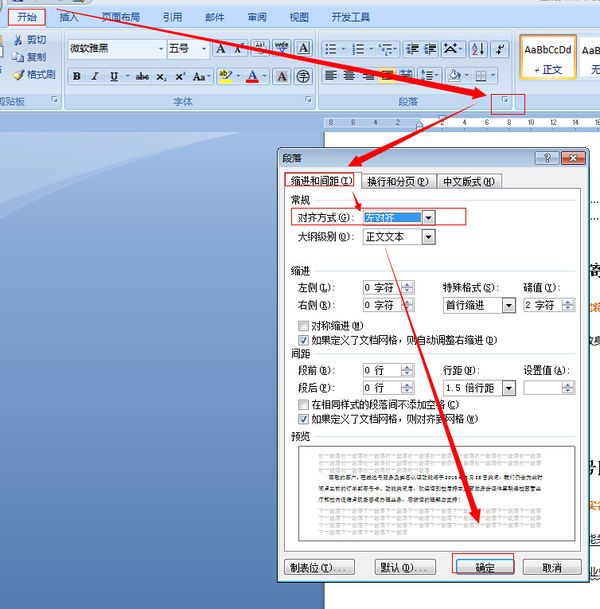600x609 pixels.
Task: Click the 默认 default button
Action: coord(405,567)
